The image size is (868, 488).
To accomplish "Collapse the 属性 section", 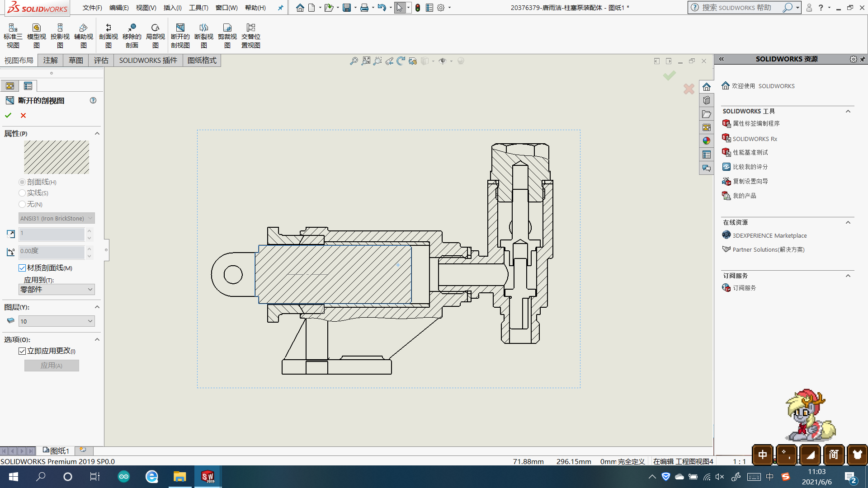I will [x=97, y=133].
